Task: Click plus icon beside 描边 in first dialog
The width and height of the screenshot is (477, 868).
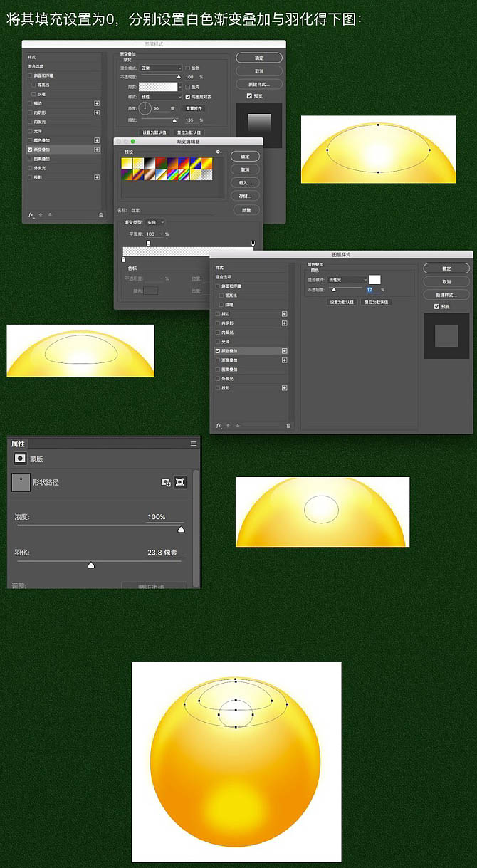Action: [x=97, y=103]
